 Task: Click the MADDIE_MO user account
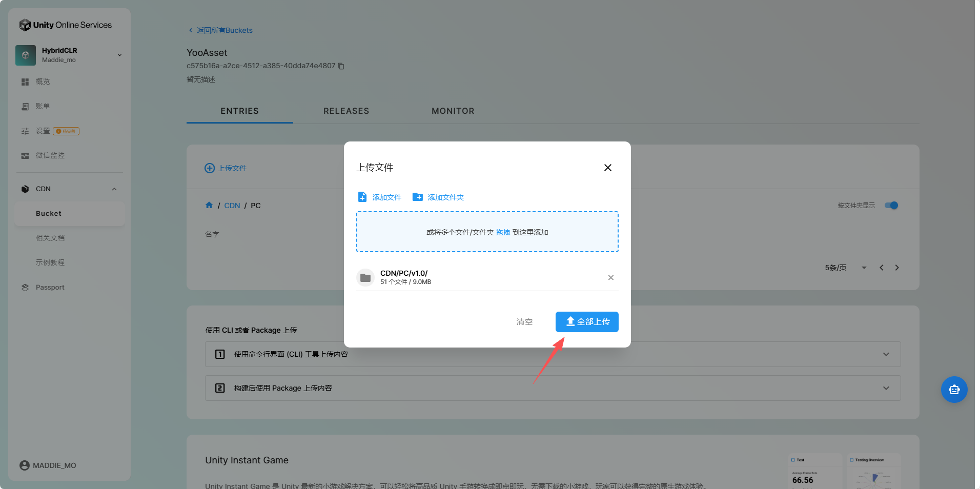pos(48,465)
